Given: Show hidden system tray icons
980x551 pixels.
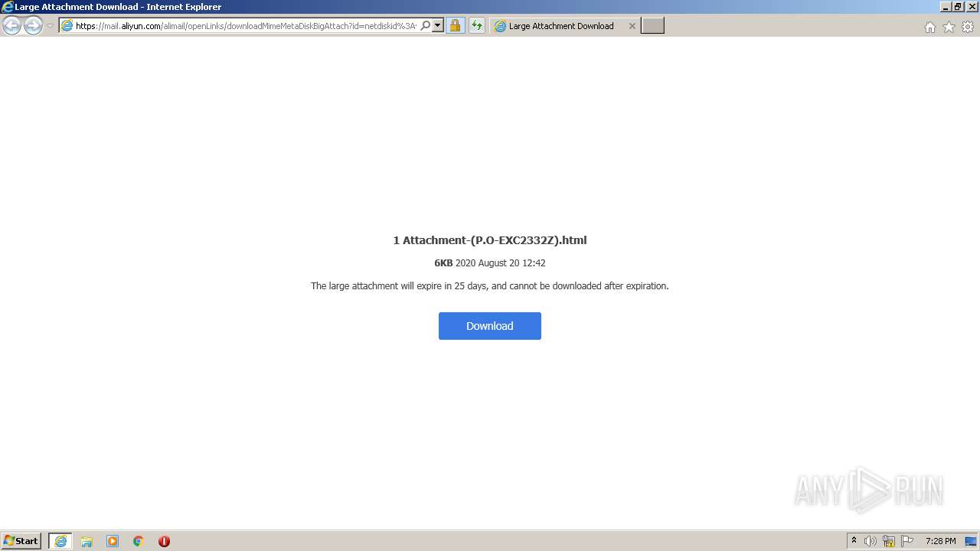Looking at the screenshot, I should click(x=854, y=541).
